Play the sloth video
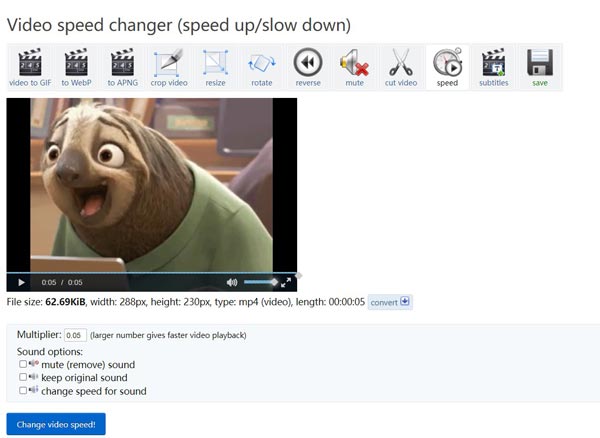600x438 pixels. coord(21,282)
